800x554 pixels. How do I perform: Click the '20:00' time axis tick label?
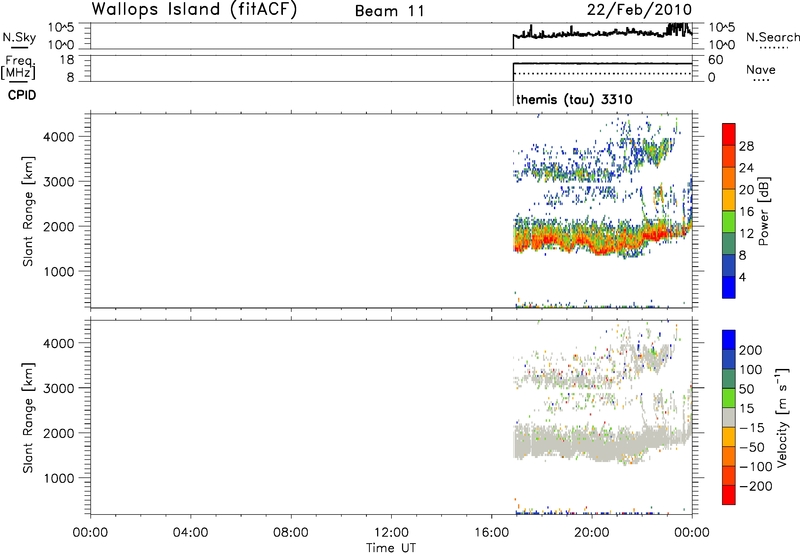592,532
